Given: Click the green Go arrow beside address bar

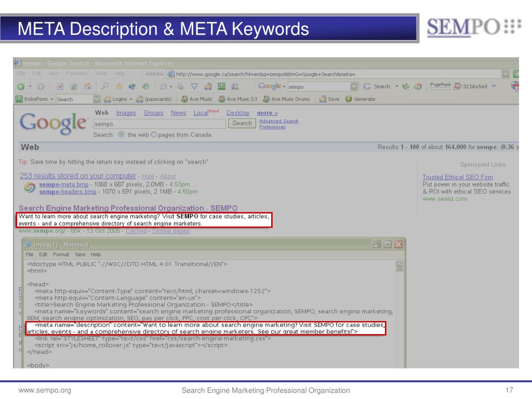Looking at the screenshot, I should [x=516, y=74].
